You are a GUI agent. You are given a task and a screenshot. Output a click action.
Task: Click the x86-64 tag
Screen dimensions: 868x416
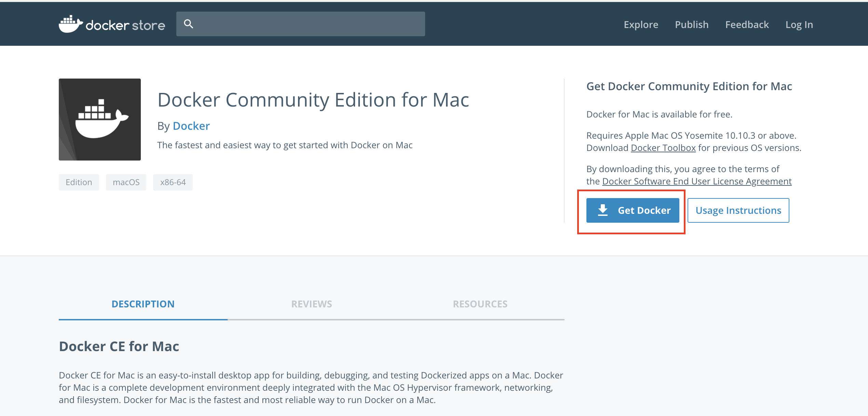click(173, 182)
